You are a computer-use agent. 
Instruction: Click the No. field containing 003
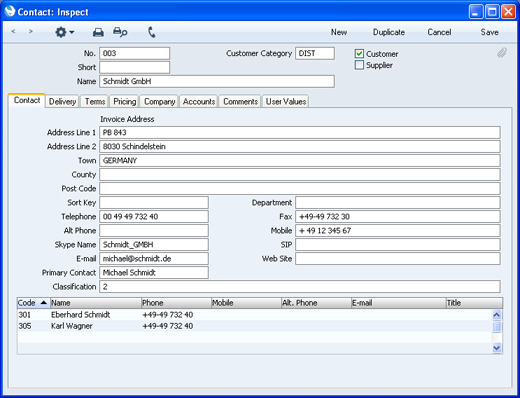tap(135, 53)
